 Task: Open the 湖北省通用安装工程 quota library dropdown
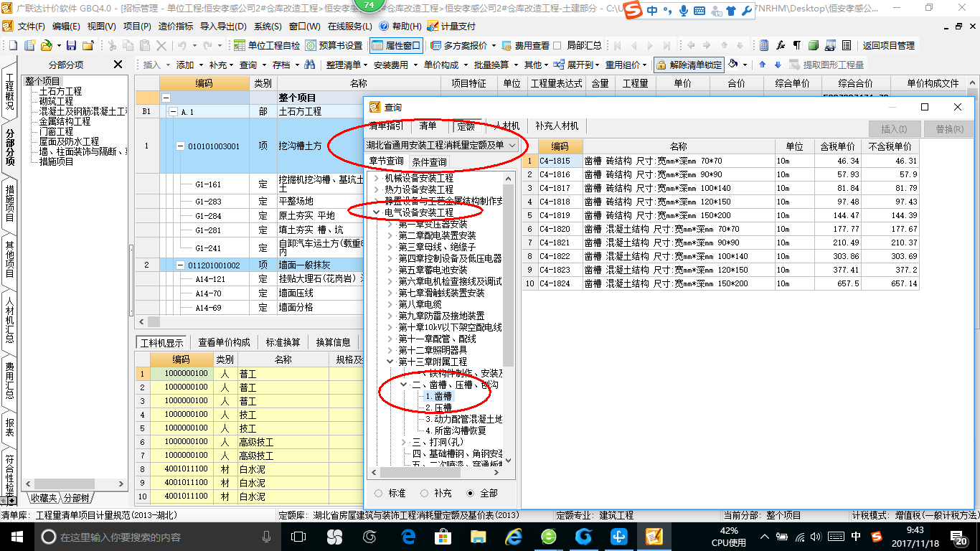click(440, 145)
